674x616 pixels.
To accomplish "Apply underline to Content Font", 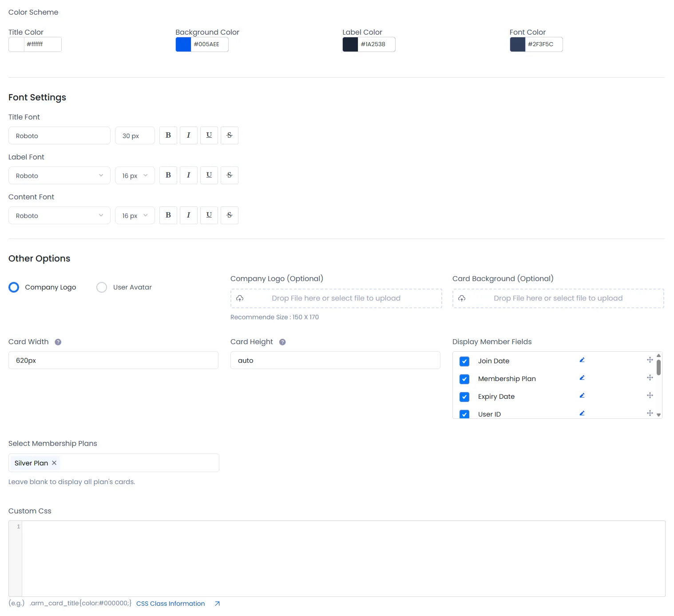I will [209, 215].
